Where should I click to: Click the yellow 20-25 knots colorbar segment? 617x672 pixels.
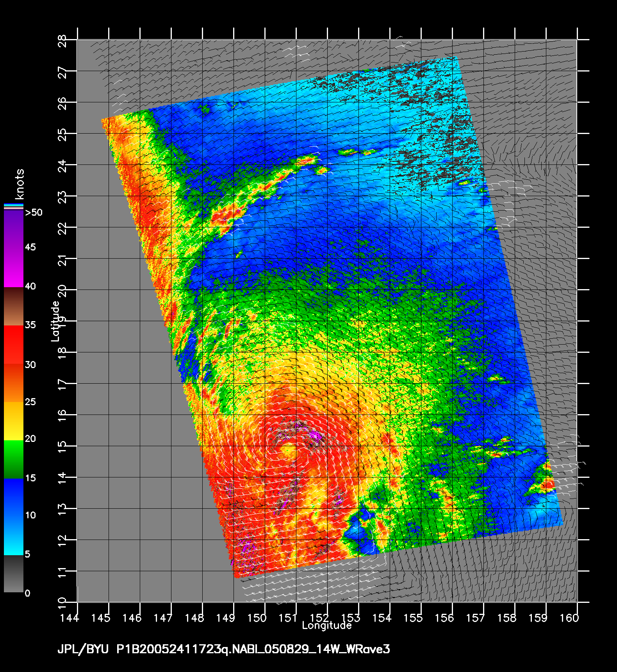14,421
